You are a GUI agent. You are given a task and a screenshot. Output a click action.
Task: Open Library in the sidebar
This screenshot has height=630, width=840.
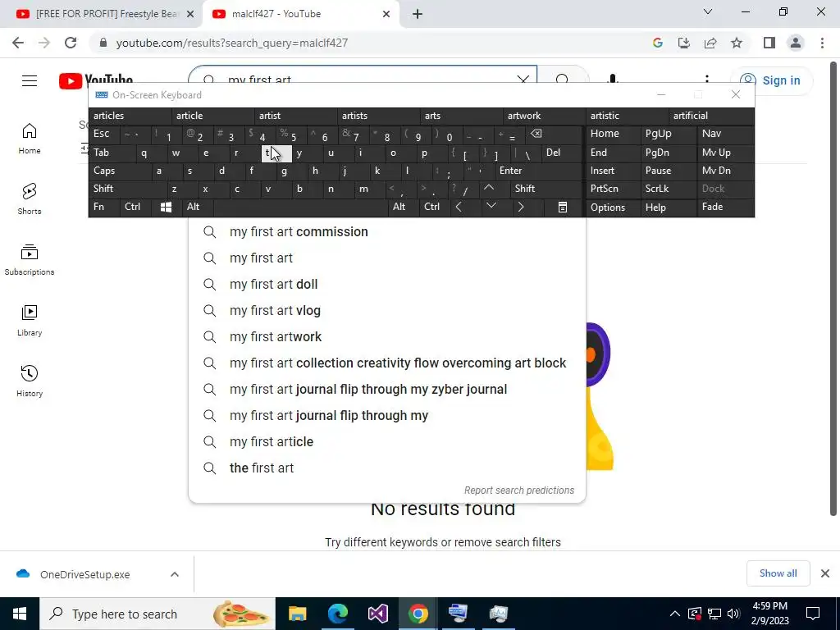[30, 321]
